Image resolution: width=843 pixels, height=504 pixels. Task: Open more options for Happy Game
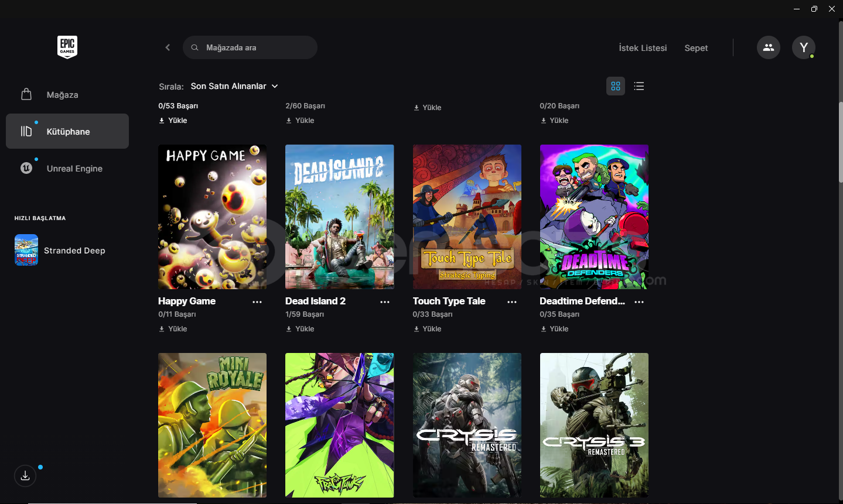coord(257,302)
